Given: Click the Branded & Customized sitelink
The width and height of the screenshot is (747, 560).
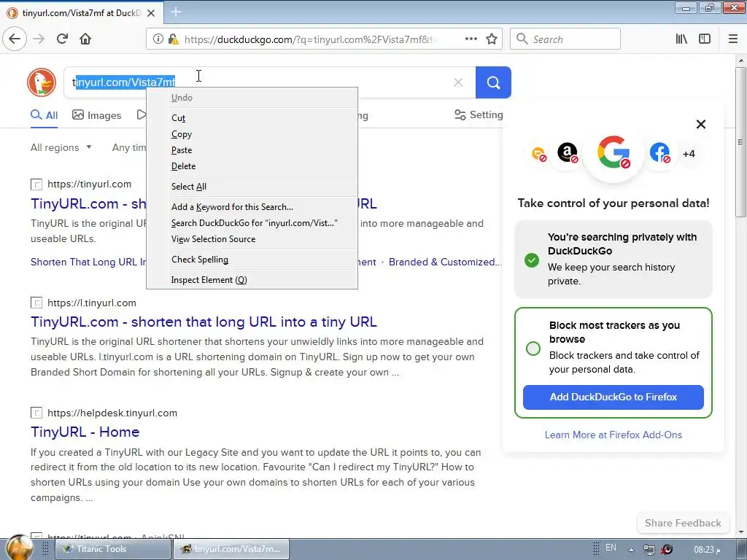Looking at the screenshot, I should click(445, 262).
